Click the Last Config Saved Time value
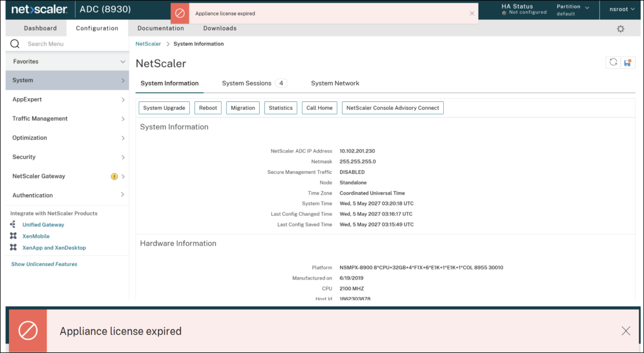This screenshot has height=353, width=644. pos(377,224)
